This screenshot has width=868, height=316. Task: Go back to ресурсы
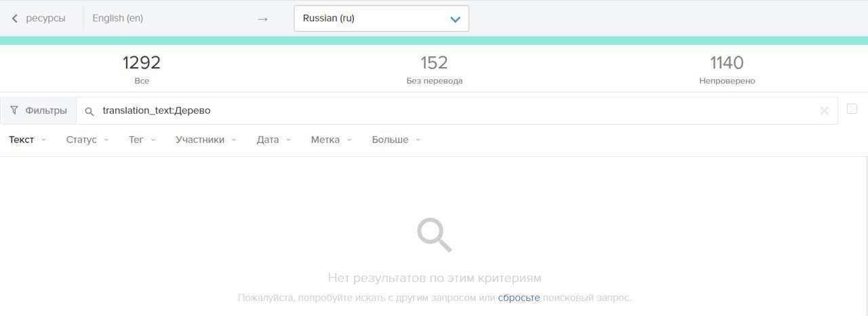(x=39, y=18)
